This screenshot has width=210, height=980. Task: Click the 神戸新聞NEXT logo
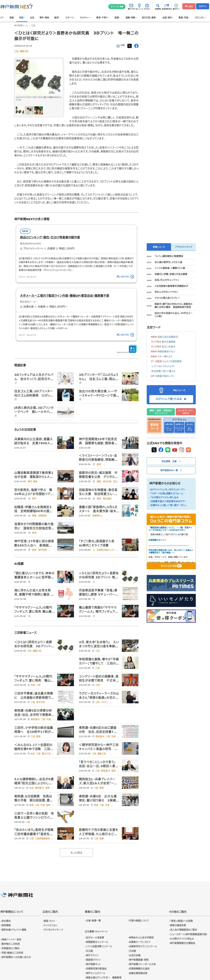pyautogui.click(x=16, y=7)
